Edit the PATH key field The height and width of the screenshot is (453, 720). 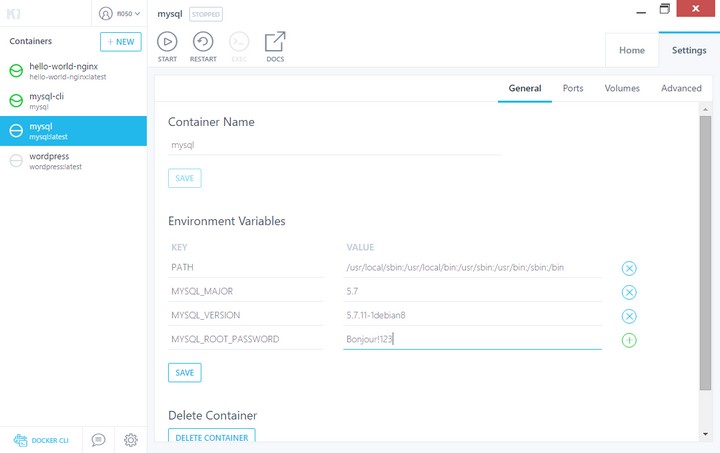click(246, 268)
